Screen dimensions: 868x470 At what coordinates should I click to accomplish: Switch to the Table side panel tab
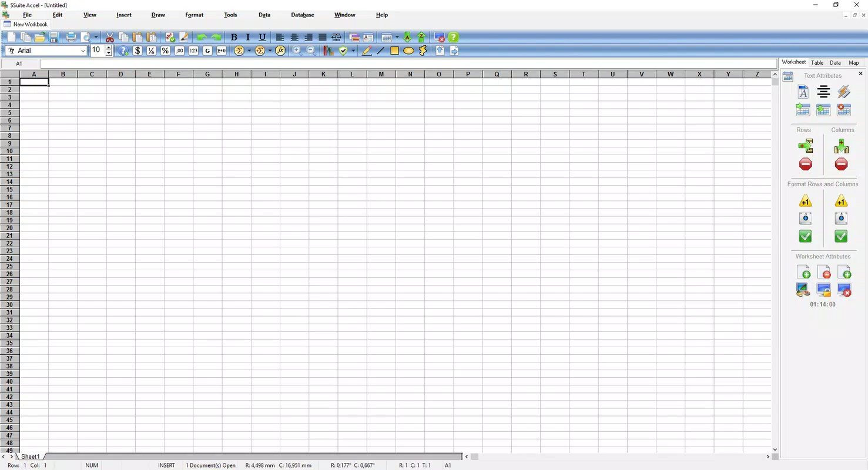(x=817, y=63)
